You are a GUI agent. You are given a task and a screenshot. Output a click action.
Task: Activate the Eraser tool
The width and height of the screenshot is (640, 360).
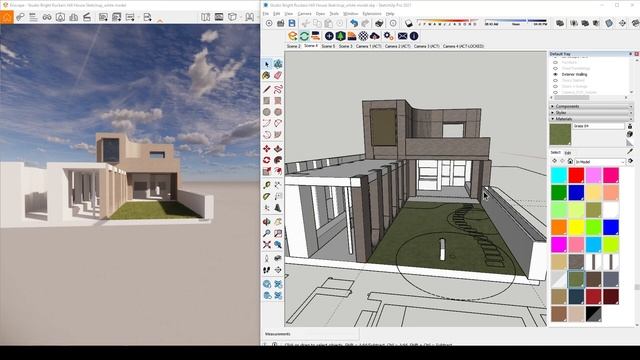(278, 76)
